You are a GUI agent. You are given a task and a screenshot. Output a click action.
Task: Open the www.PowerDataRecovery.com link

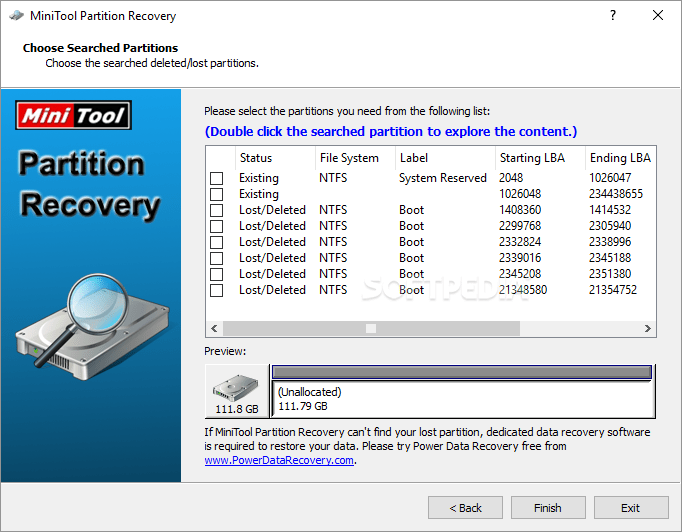(279, 460)
